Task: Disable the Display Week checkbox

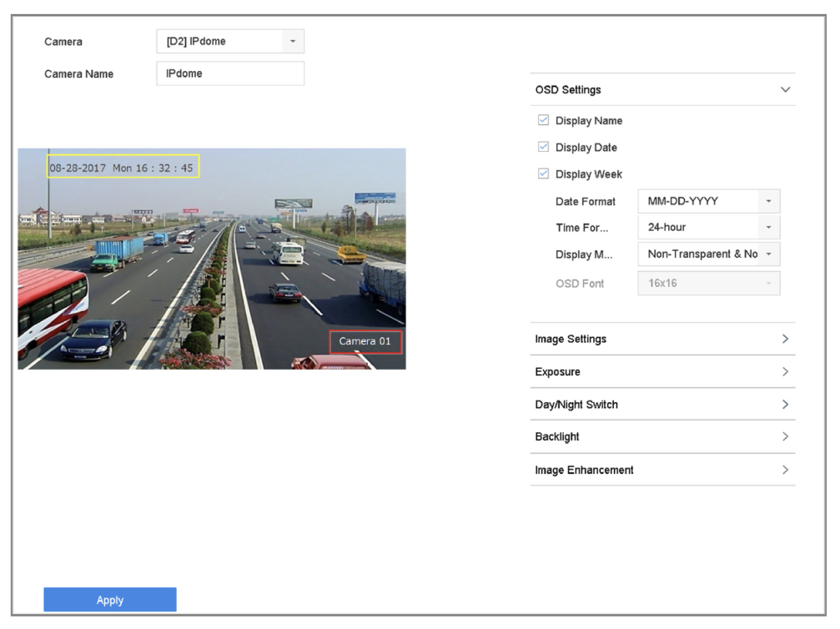Action: (x=544, y=174)
